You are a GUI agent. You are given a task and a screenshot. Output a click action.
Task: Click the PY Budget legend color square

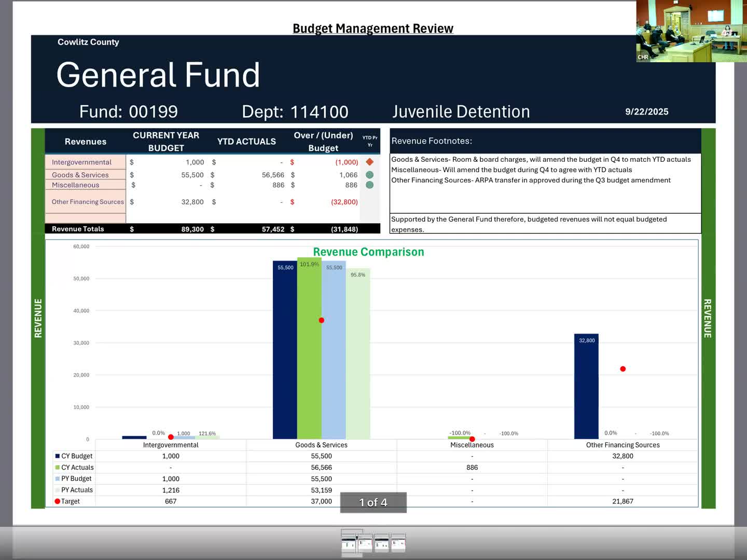tap(58, 479)
